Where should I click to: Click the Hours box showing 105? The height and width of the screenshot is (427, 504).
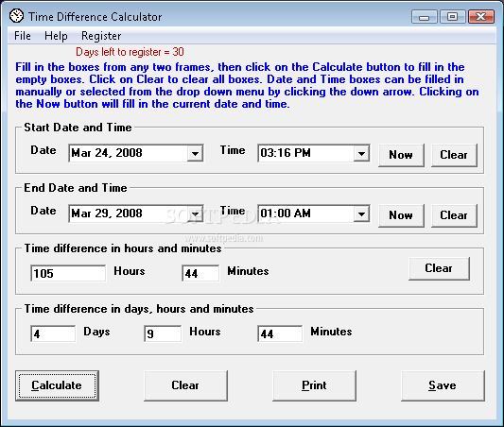click(68, 274)
